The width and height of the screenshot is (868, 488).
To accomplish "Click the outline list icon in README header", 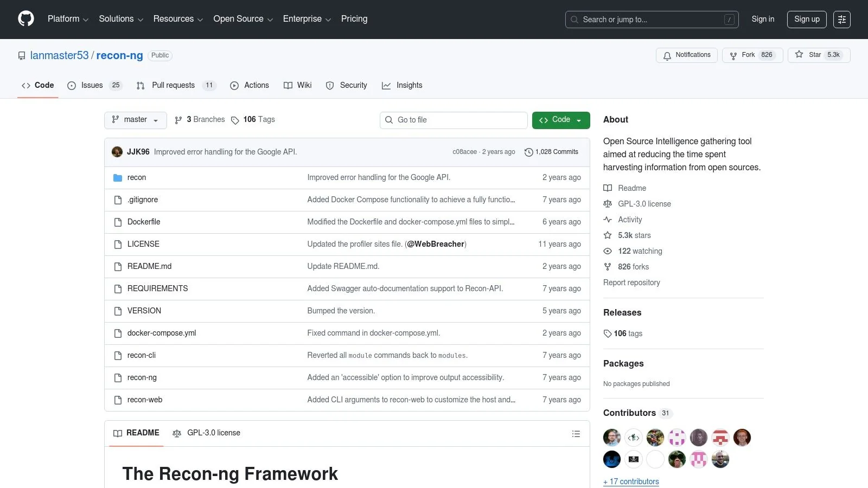I will tap(576, 434).
